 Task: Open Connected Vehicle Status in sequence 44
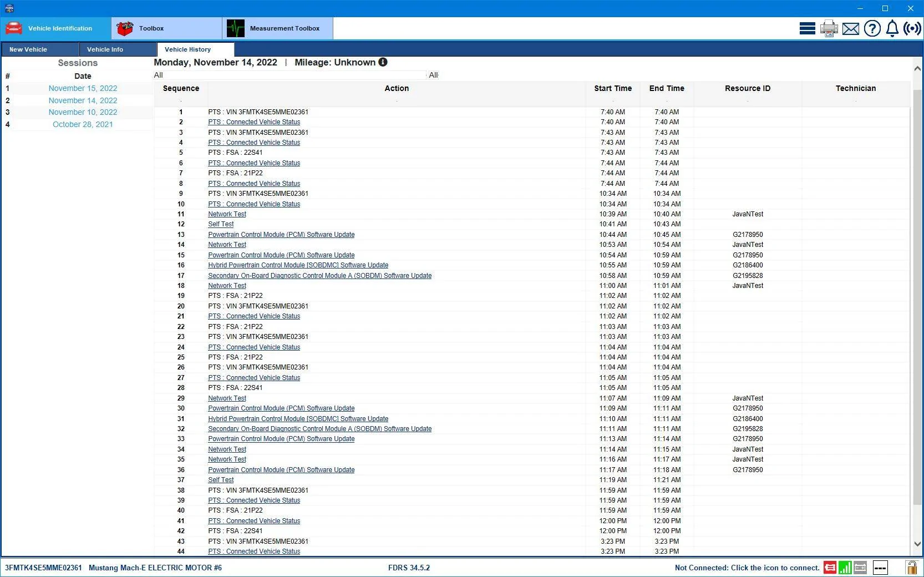tap(254, 551)
